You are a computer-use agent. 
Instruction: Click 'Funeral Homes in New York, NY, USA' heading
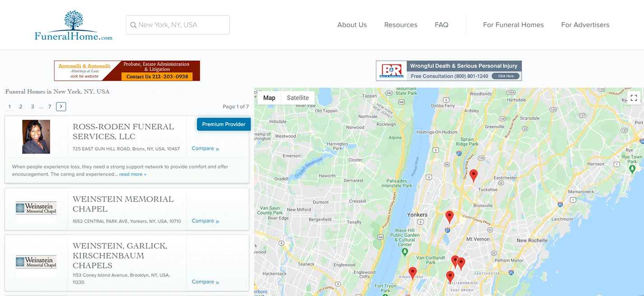pos(57,92)
